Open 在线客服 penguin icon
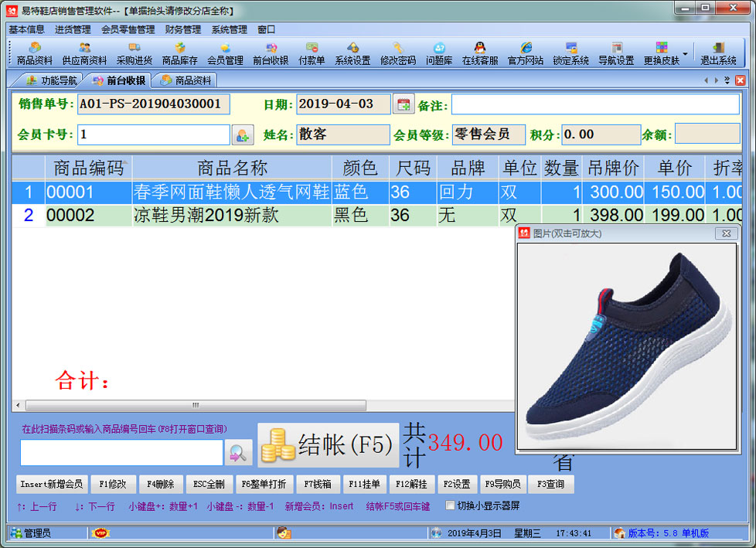The width and height of the screenshot is (756, 548). [x=479, y=53]
